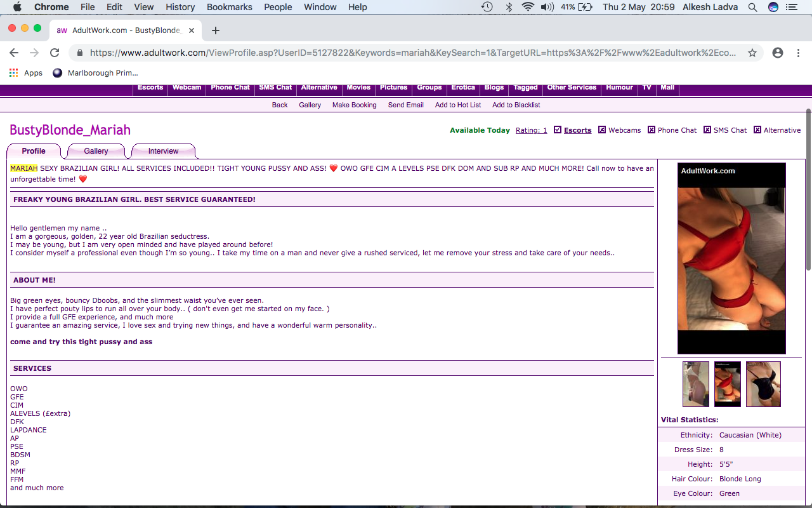812x508 pixels.
Task: Switch to the Profile tab
Action: (x=34, y=151)
